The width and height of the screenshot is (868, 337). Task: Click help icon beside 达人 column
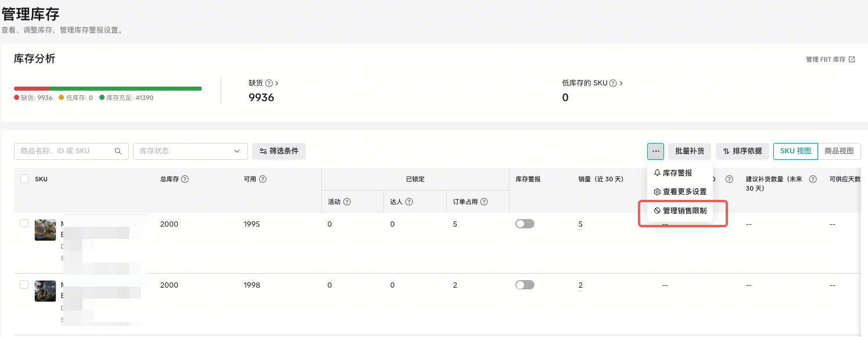click(x=409, y=202)
